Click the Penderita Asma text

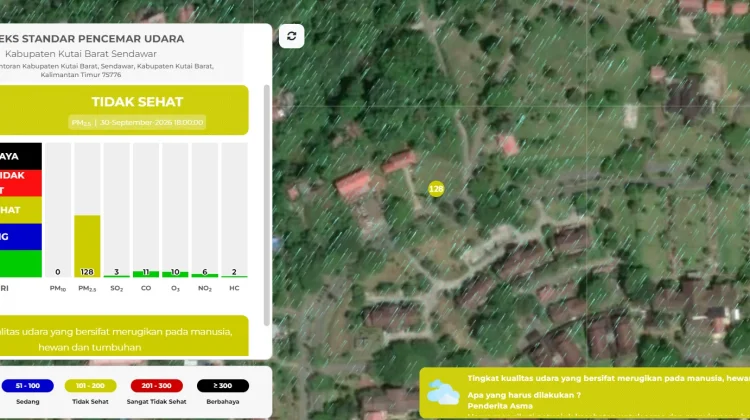click(500, 406)
